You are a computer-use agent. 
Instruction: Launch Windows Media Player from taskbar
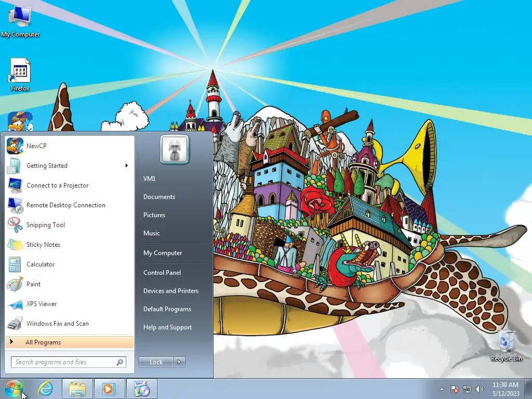coord(109,389)
